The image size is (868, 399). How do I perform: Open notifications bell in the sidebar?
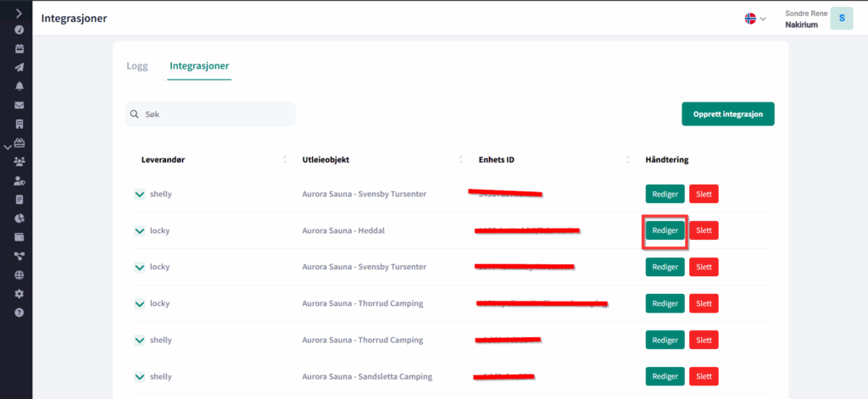[x=19, y=86]
